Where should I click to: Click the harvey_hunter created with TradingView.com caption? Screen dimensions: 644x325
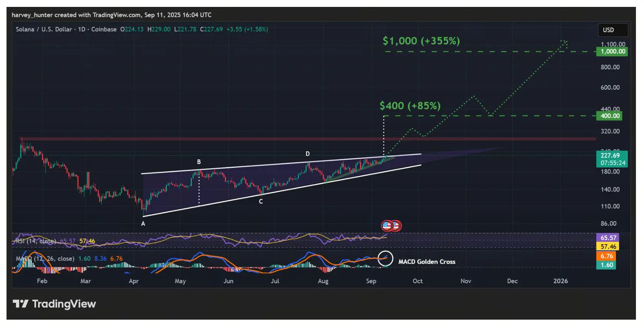point(111,15)
